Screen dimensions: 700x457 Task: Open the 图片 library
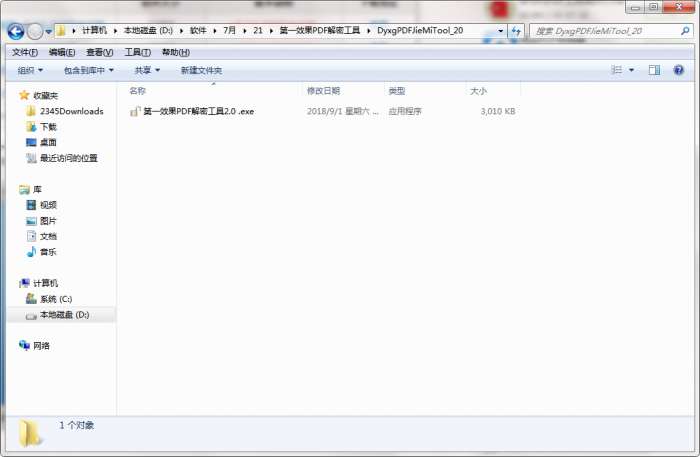[x=48, y=221]
